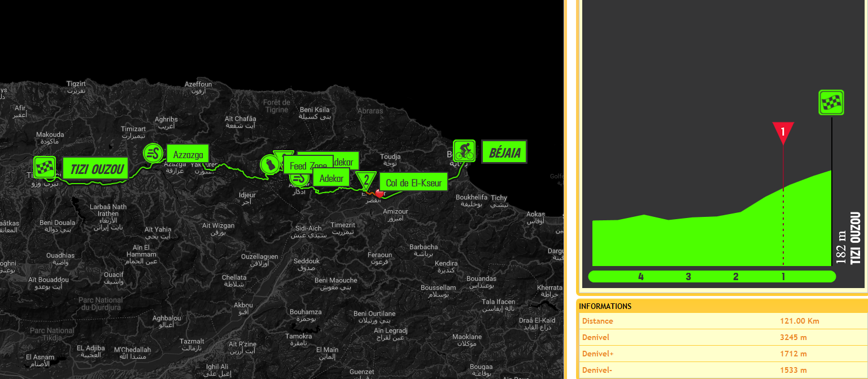
Task: Click kilometer 2 on the profile distance bar
Action: (735, 277)
